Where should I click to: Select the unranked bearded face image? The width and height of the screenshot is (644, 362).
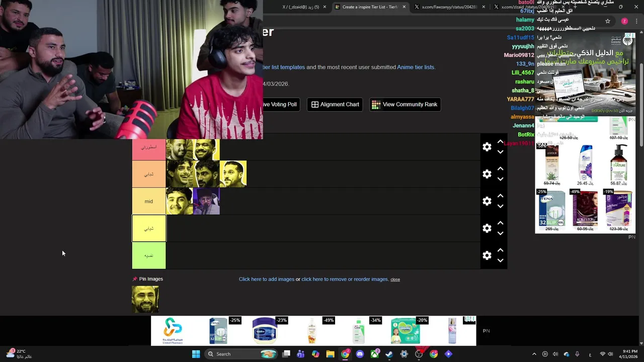pyautogui.click(x=145, y=299)
